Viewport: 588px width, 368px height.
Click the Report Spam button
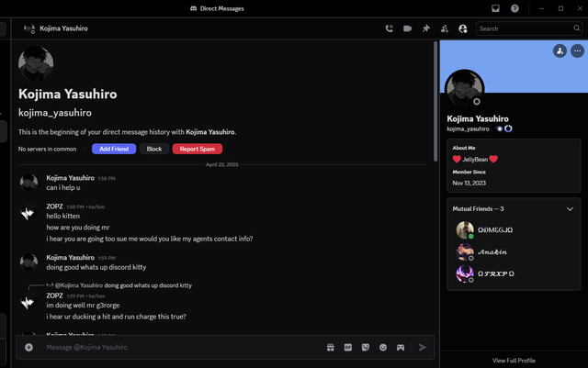[x=198, y=149]
